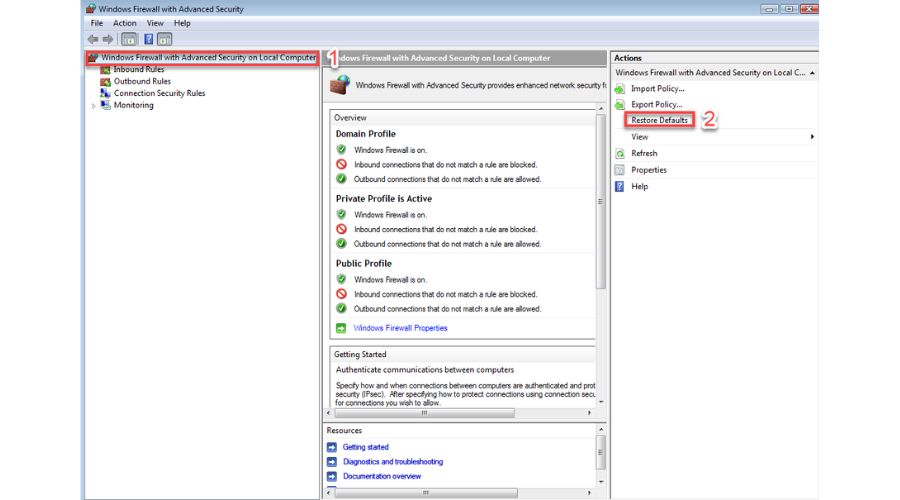Select Inbound Rules in the tree
The width and height of the screenshot is (900, 500).
[139, 69]
